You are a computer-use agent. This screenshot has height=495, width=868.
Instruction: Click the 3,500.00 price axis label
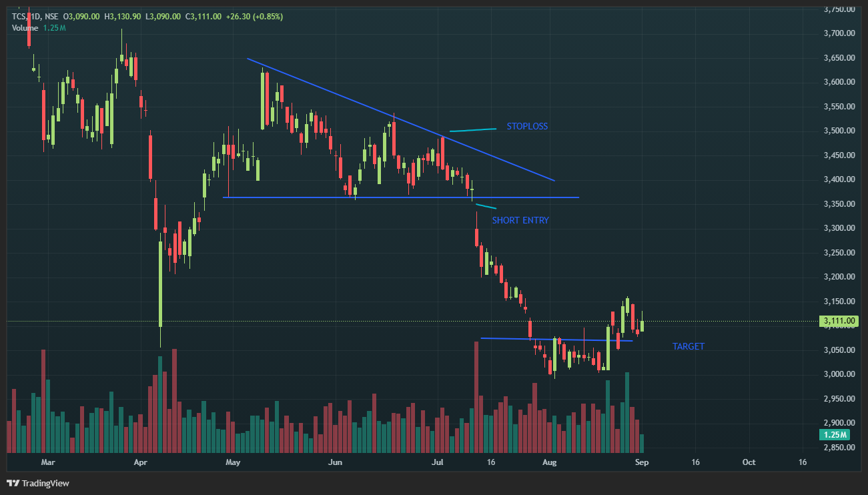(839, 131)
